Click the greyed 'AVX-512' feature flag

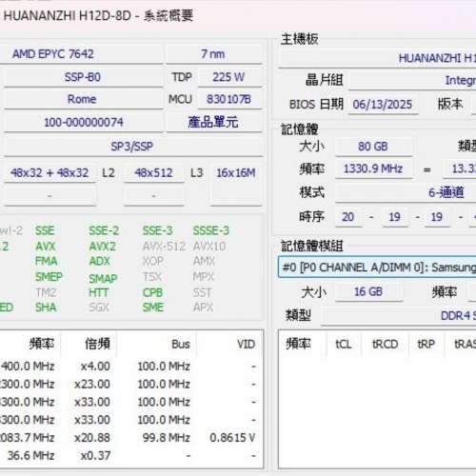(164, 246)
